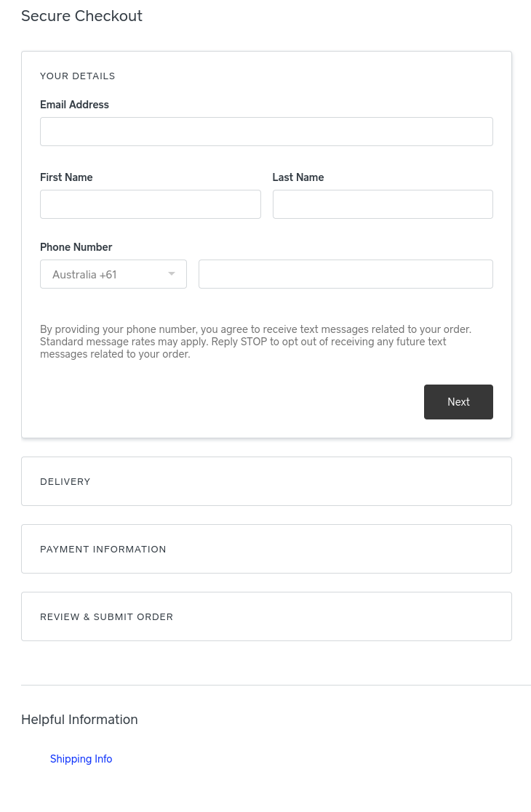Click the Secure Checkout page title
531x812 pixels.
point(81,16)
